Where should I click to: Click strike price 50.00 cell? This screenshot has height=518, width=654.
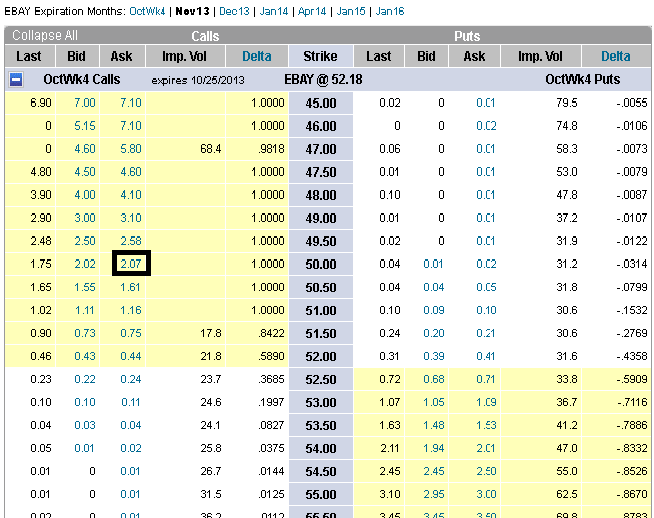coord(321,264)
